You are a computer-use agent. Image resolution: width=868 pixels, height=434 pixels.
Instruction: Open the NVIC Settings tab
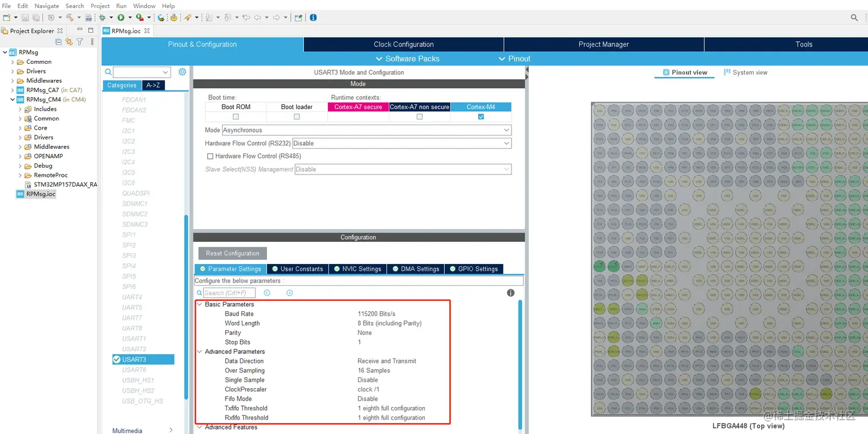[357, 269]
